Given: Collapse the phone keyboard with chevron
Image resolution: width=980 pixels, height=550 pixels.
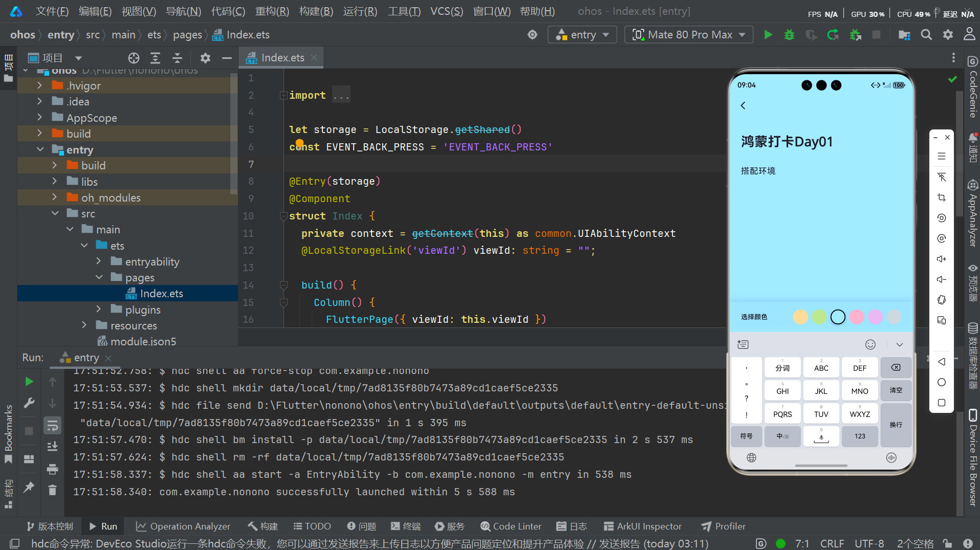Looking at the screenshot, I should (900, 345).
